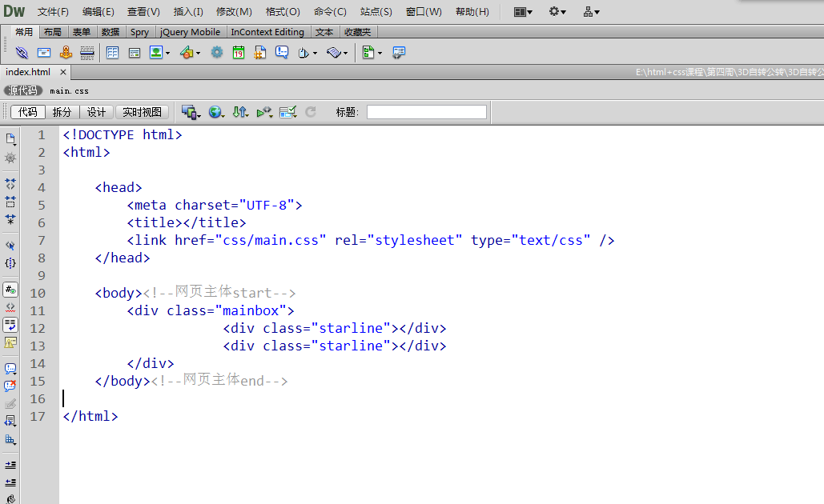Viewport: 824px width, 504px height.
Task: Toggle word wrap in code sidebar
Action: (10, 324)
